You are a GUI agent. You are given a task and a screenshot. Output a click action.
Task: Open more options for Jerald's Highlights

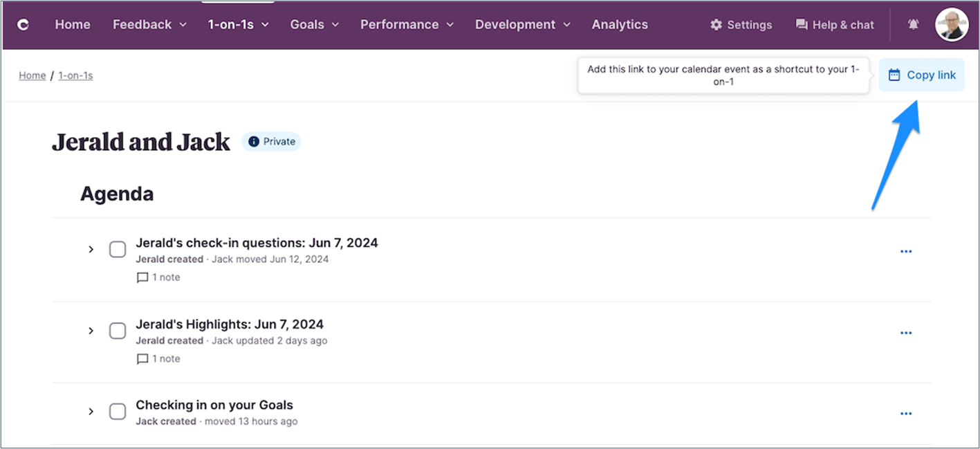click(x=905, y=333)
